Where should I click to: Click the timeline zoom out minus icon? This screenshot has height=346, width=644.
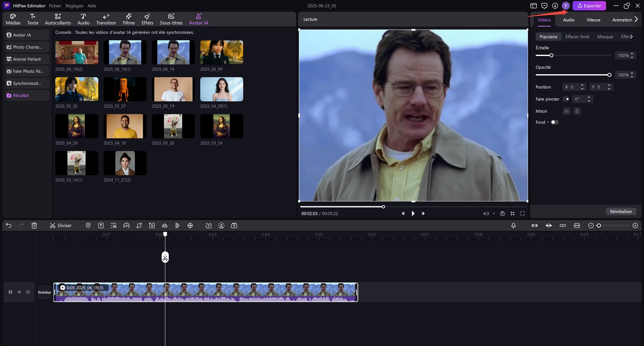point(591,225)
